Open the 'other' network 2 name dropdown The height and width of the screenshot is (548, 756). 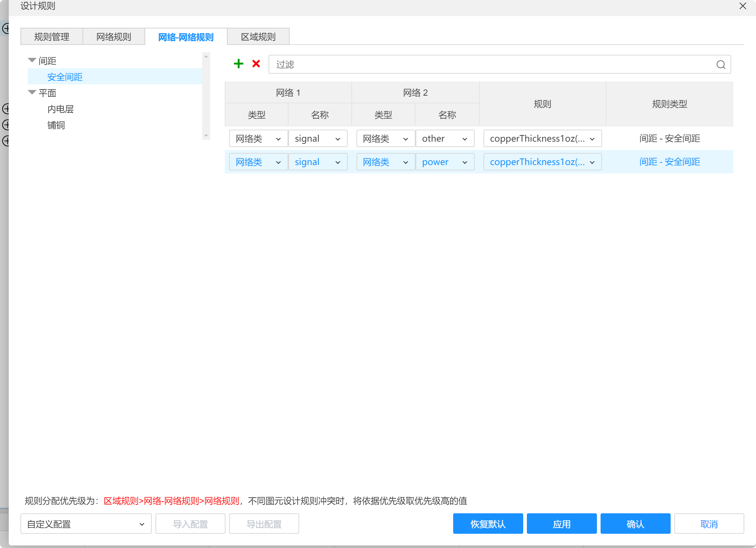click(445, 139)
